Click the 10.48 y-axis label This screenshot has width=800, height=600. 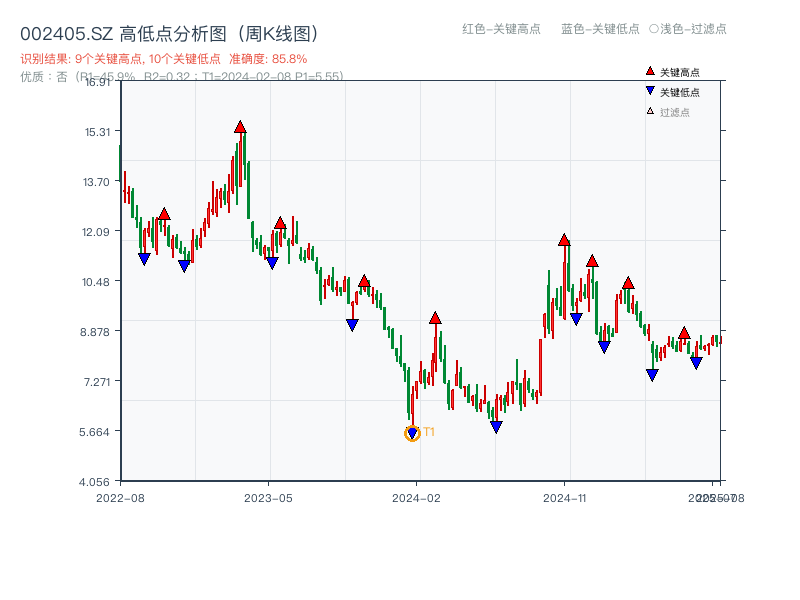tap(96, 282)
